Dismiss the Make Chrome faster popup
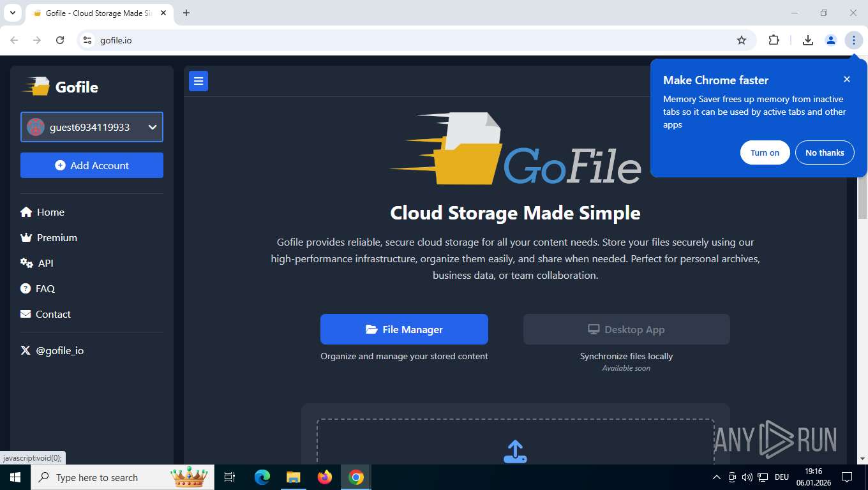Viewport: 868px width, 490px height. [847, 79]
